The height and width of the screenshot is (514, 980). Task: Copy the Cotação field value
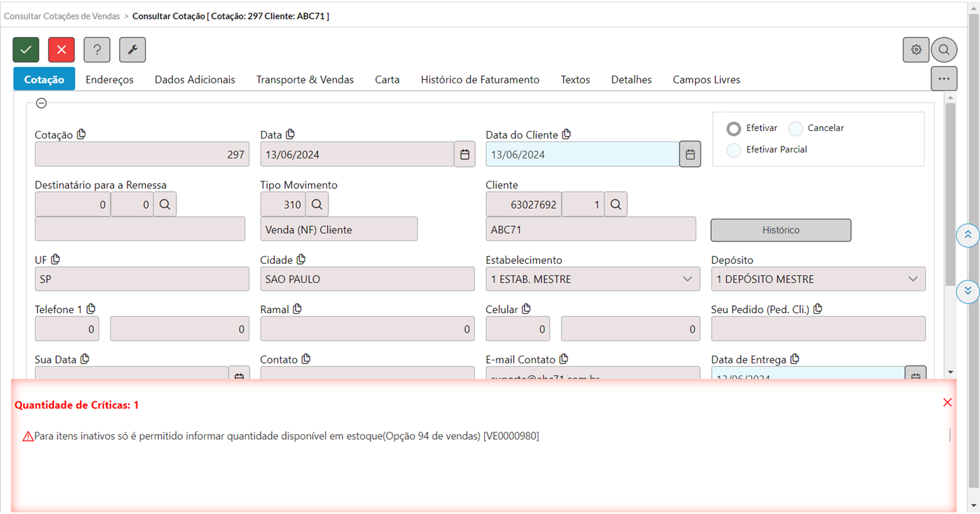point(81,134)
